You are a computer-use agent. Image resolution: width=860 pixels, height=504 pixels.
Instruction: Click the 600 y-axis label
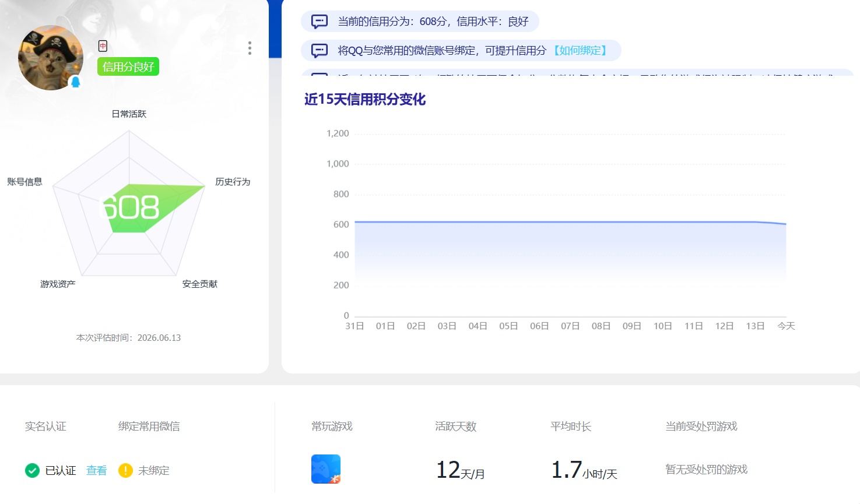pos(341,224)
